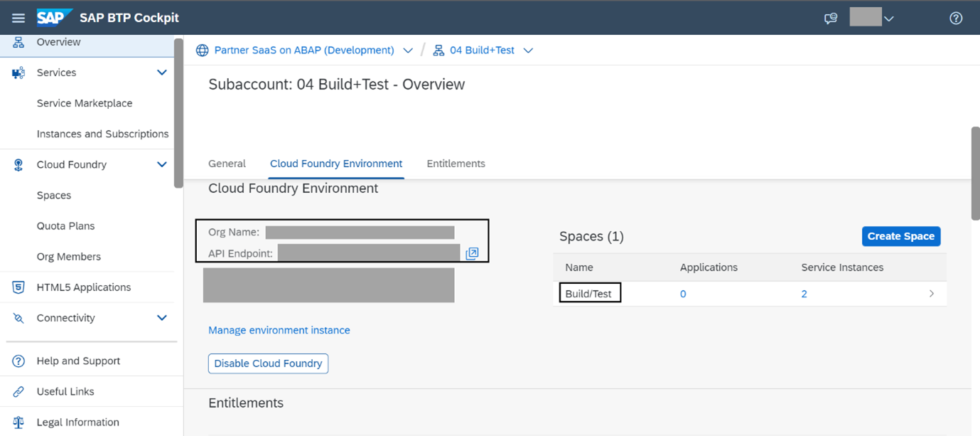
Task: Open Useful Links
Action: click(65, 392)
